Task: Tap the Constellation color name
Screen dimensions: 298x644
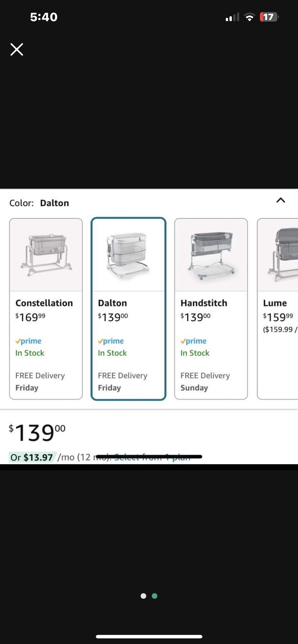Action: [44, 303]
